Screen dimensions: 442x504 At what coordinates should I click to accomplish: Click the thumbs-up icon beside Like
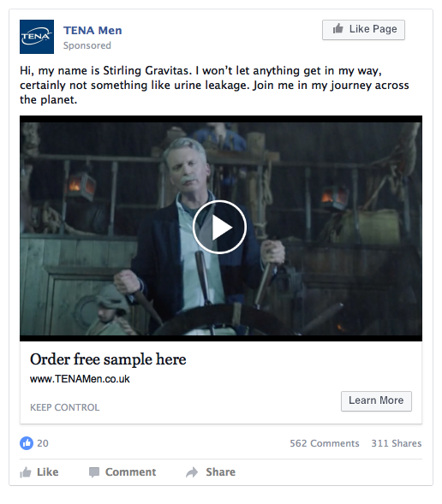(x=26, y=472)
